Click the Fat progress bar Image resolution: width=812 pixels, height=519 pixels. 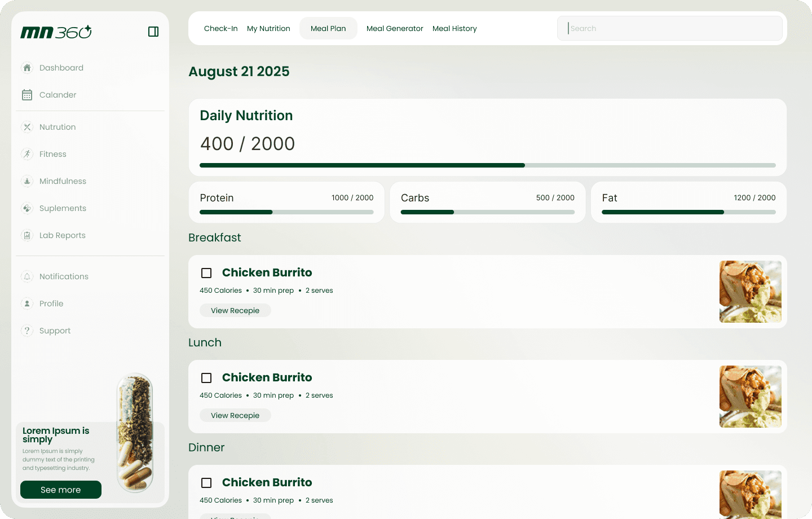point(689,212)
